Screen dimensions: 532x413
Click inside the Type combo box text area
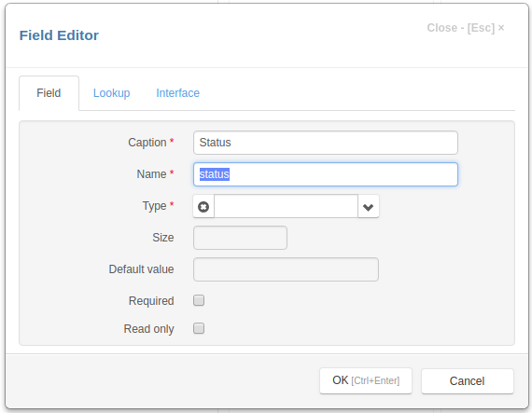(286, 206)
